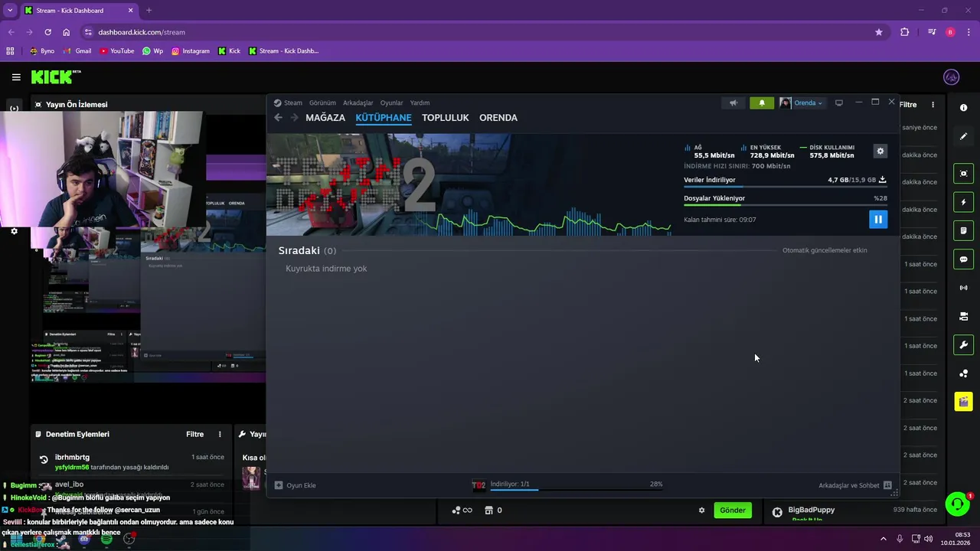Reload the page in Chrome
The width and height of the screenshot is (980, 551).
[x=47, y=32]
